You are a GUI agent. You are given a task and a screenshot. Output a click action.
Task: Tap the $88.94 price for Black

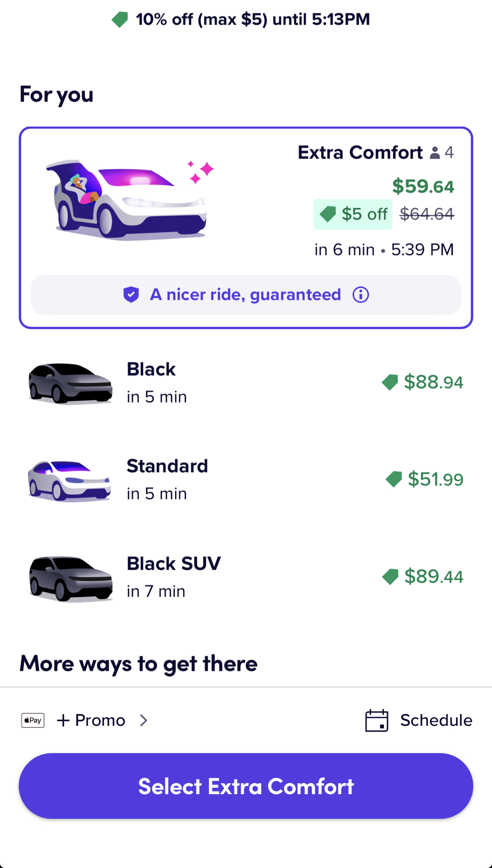tap(433, 382)
